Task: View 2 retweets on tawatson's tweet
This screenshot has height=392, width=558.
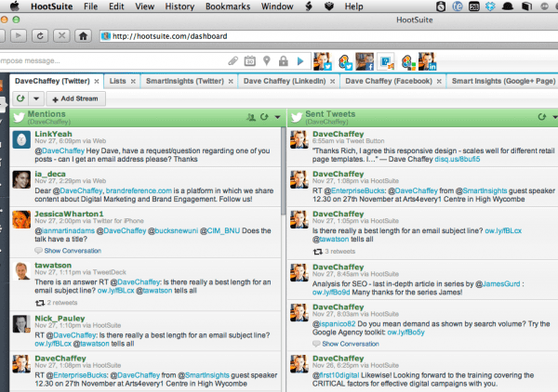Action: click(62, 303)
